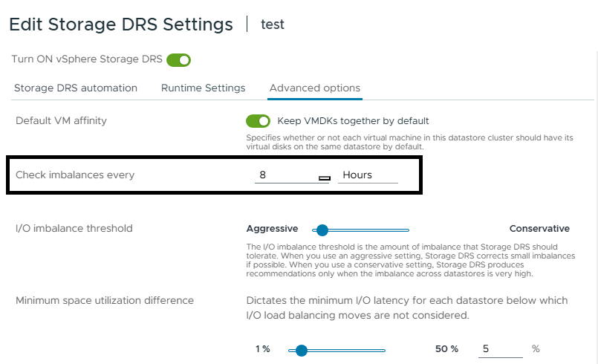Image resolution: width=598 pixels, height=364 pixels.
Task: Turn off the vSphere Storage DRS switch
Action: click(x=178, y=59)
